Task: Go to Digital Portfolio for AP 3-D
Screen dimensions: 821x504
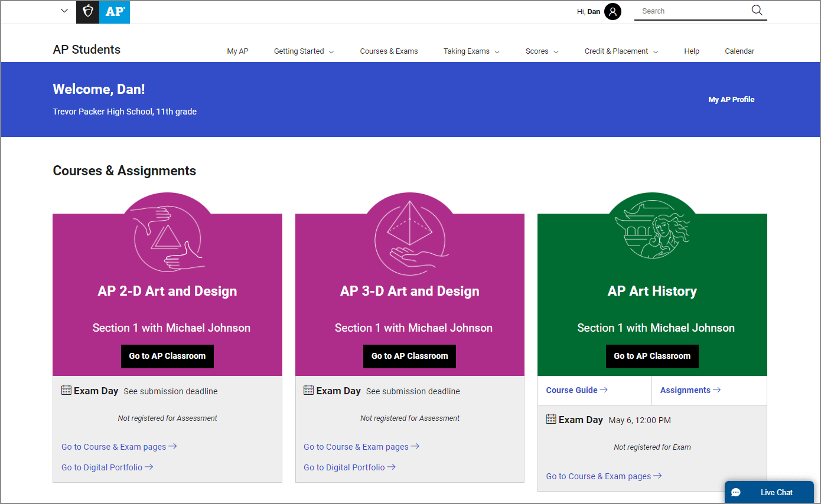Action: pyautogui.click(x=350, y=467)
